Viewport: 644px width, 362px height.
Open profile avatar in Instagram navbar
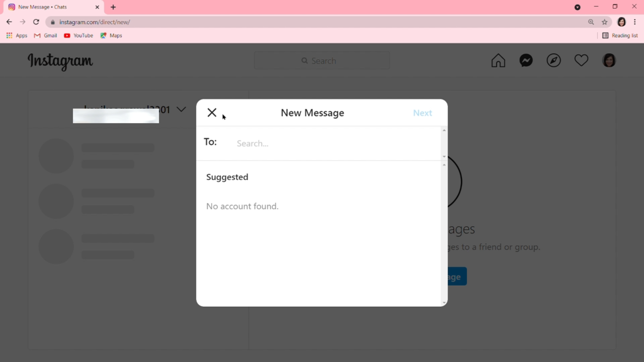click(x=609, y=61)
